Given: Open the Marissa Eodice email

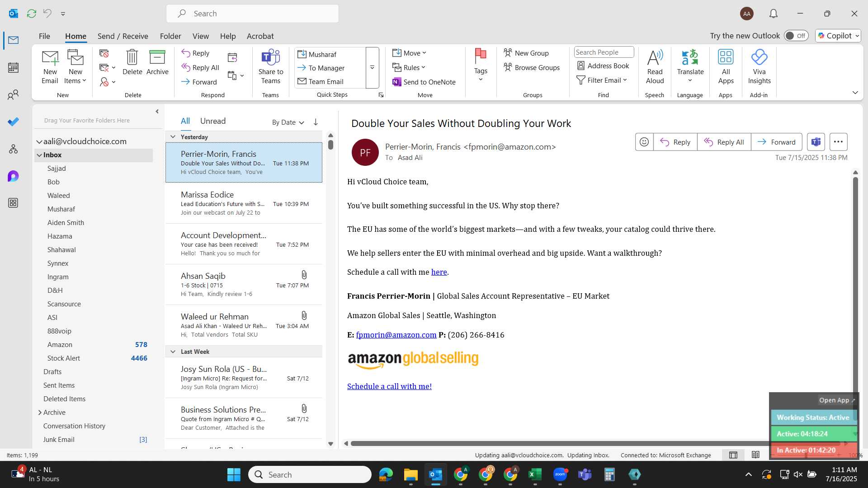Looking at the screenshot, I should (x=244, y=203).
